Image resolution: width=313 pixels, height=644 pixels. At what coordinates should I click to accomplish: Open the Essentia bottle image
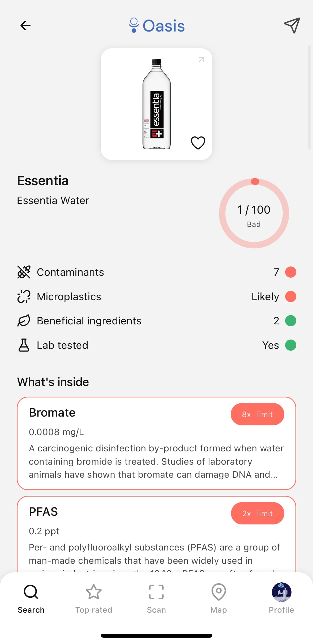[156, 104]
